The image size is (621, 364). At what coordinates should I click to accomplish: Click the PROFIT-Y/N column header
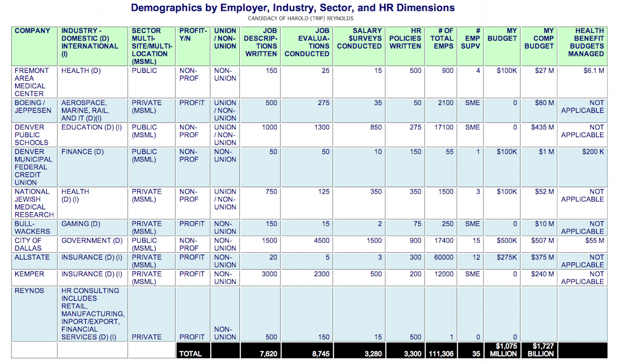[193, 46]
